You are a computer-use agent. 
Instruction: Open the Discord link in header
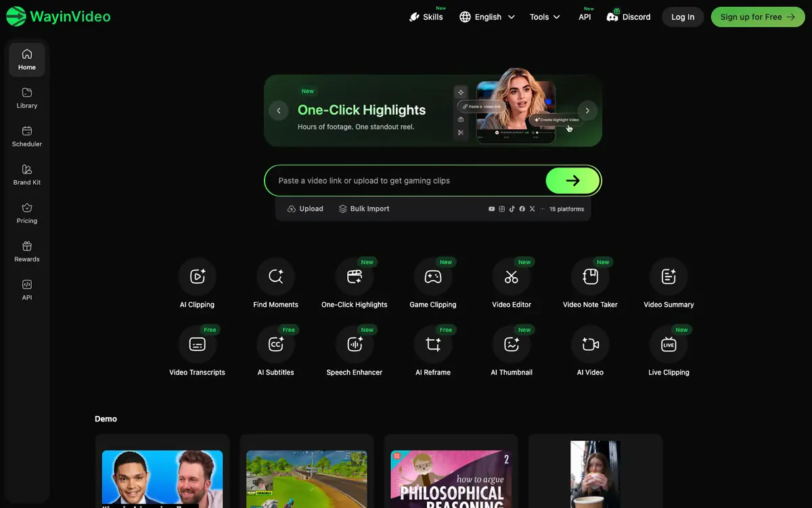tap(629, 17)
